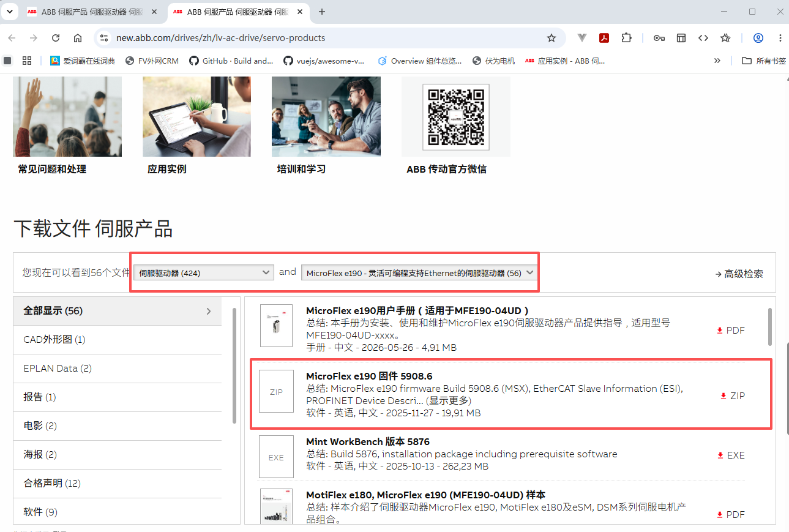Click the ABB 传动官方微信 QR code
Viewport: 789px width, 532px height.
coord(456,116)
